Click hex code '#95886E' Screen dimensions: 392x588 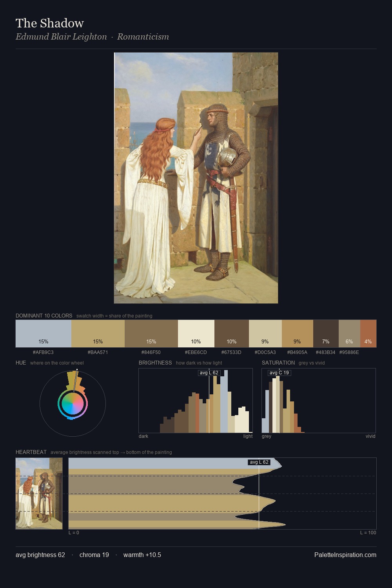tap(349, 352)
